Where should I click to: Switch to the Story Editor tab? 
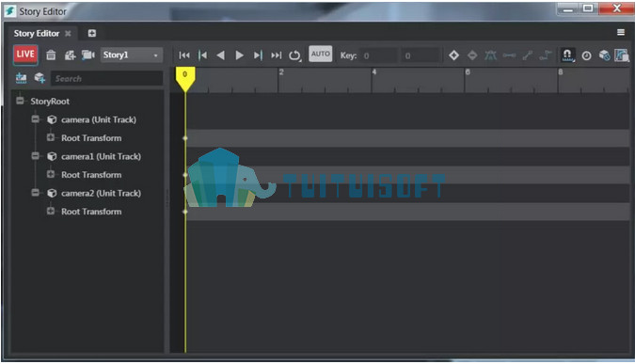37,33
